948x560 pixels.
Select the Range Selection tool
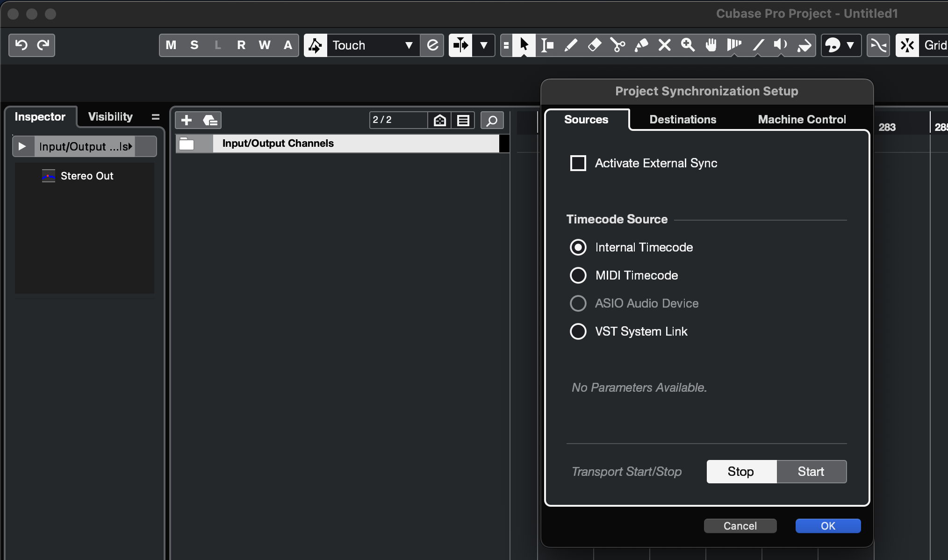547,45
